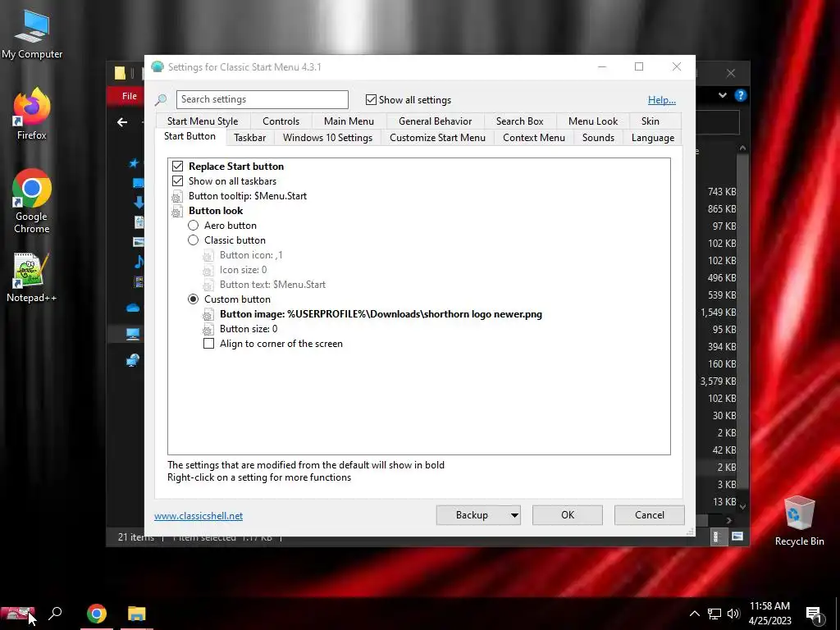
Task: Expand File Explorer ribbon chevron
Action: coord(722,95)
